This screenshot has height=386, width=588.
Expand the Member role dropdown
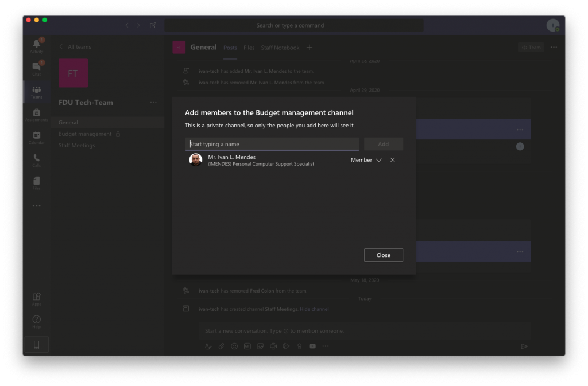pyautogui.click(x=366, y=160)
